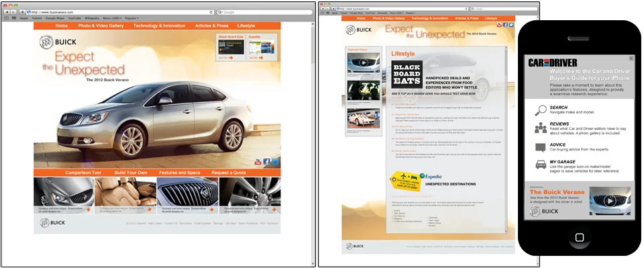644x268 pixels.
Task: Tap the iPhone home button
Action: 580,237
